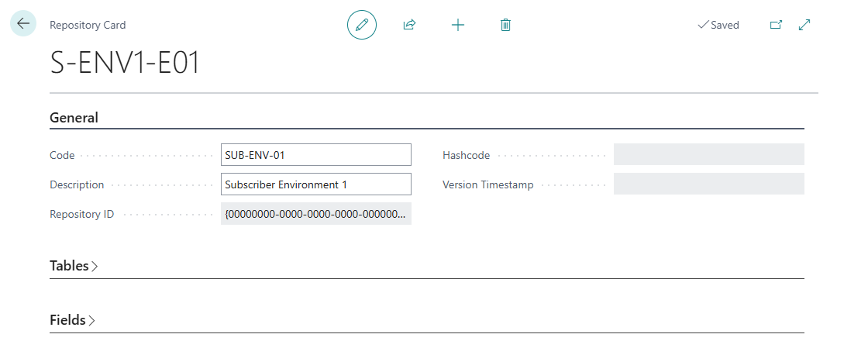Click the Code field label
Viewport: 868px width, 348px height.
(62, 155)
